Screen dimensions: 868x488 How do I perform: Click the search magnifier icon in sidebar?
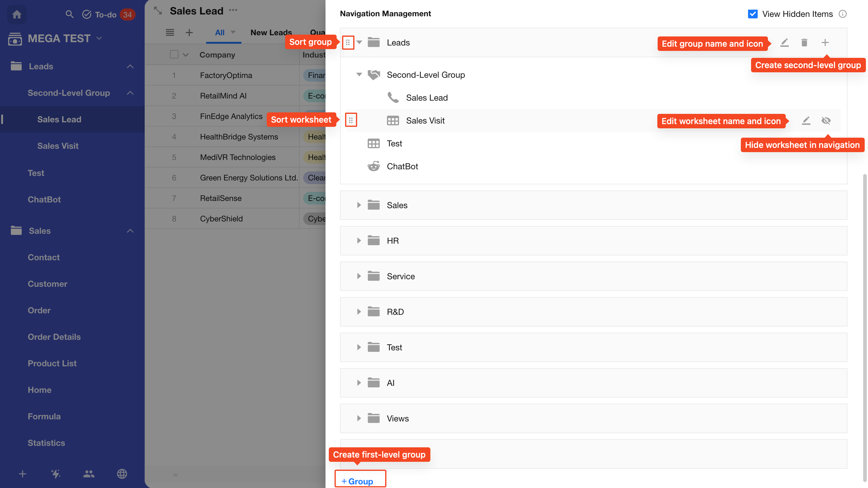pos(69,14)
